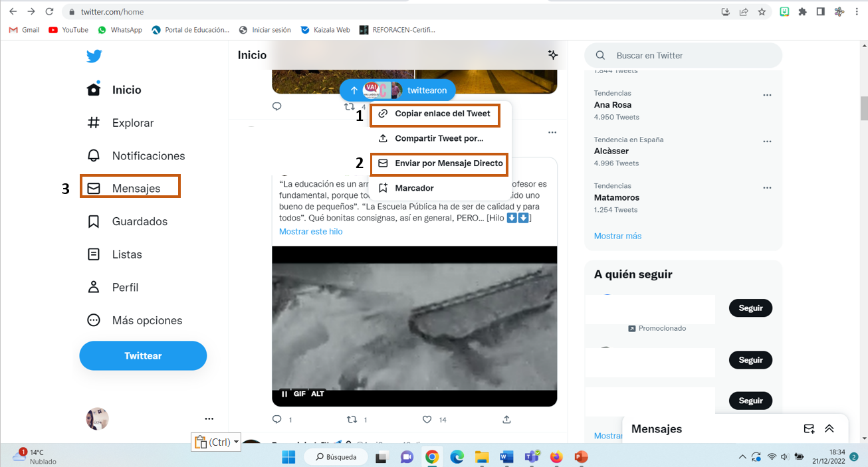Click the Twitter bird logo
868x467 pixels.
click(94, 56)
